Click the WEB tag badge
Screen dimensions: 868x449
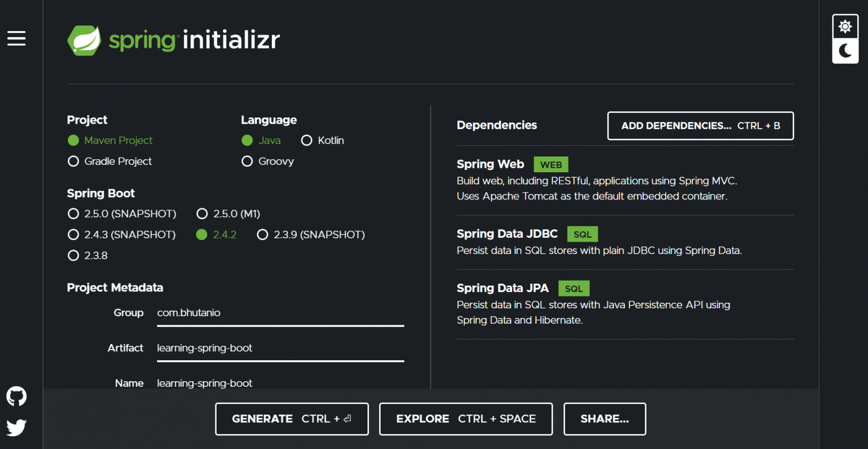(551, 164)
